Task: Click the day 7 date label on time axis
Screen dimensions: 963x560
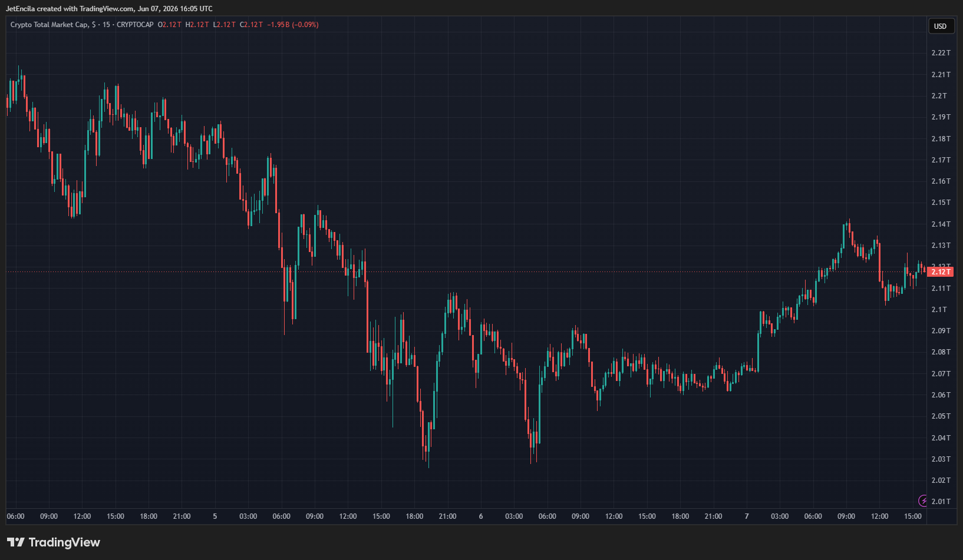Action: pos(747,516)
